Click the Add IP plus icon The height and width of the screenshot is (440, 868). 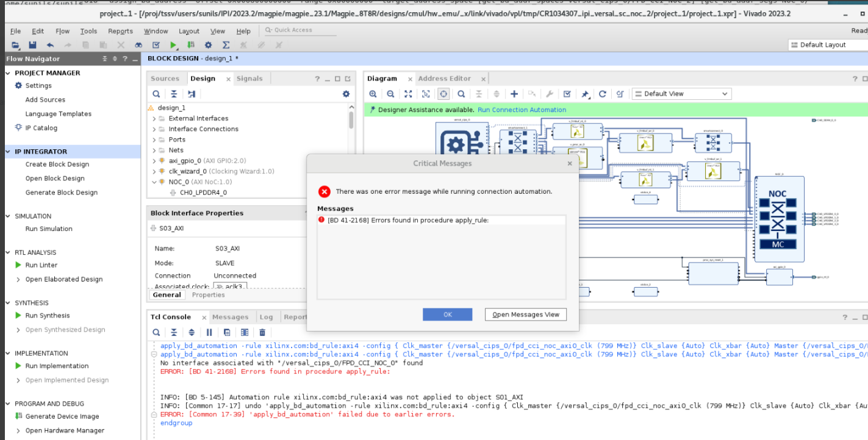(x=514, y=93)
